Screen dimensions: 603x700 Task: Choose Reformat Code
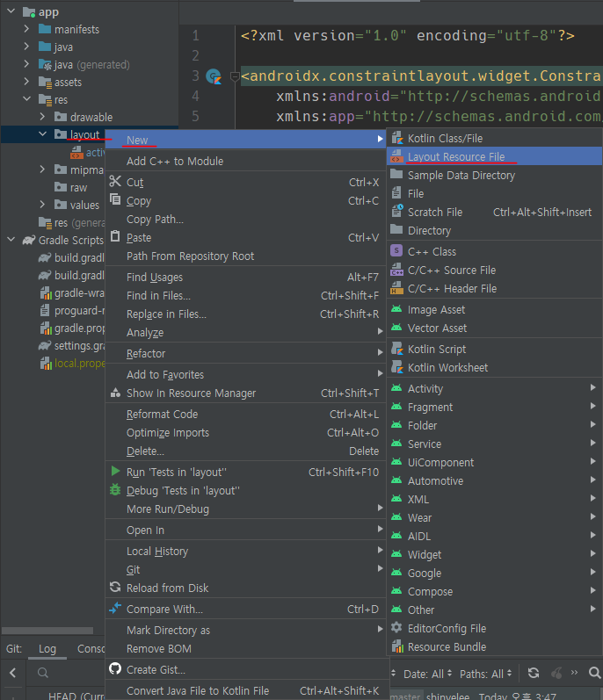point(245,415)
